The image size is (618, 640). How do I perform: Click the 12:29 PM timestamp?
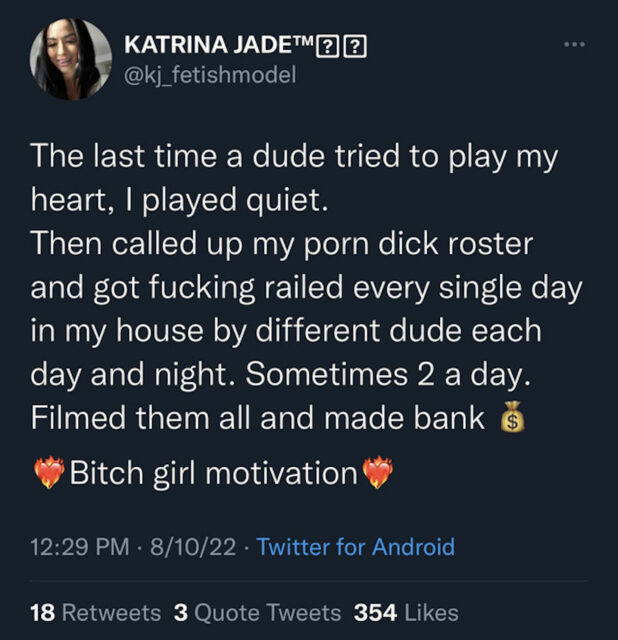point(80,547)
